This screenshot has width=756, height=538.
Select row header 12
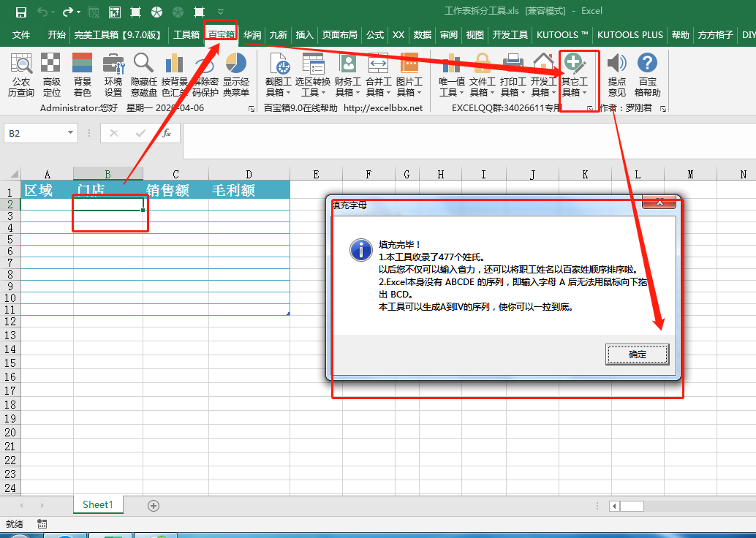10,321
